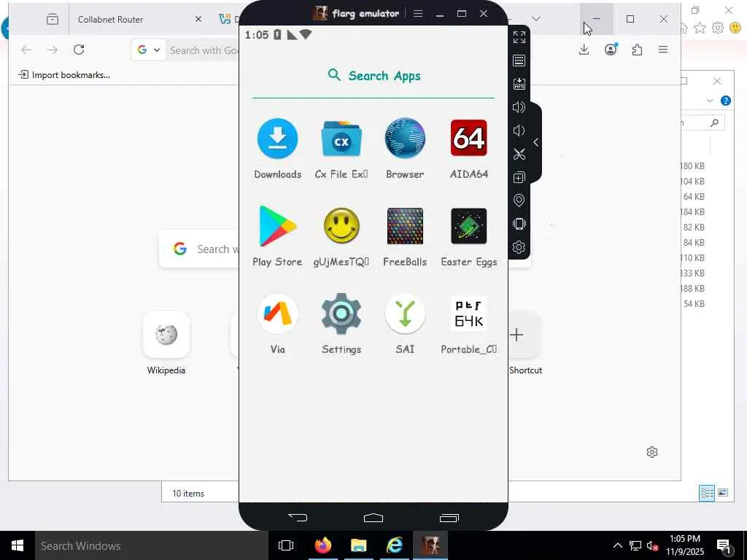Go back in the browser window

[x=27, y=50]
